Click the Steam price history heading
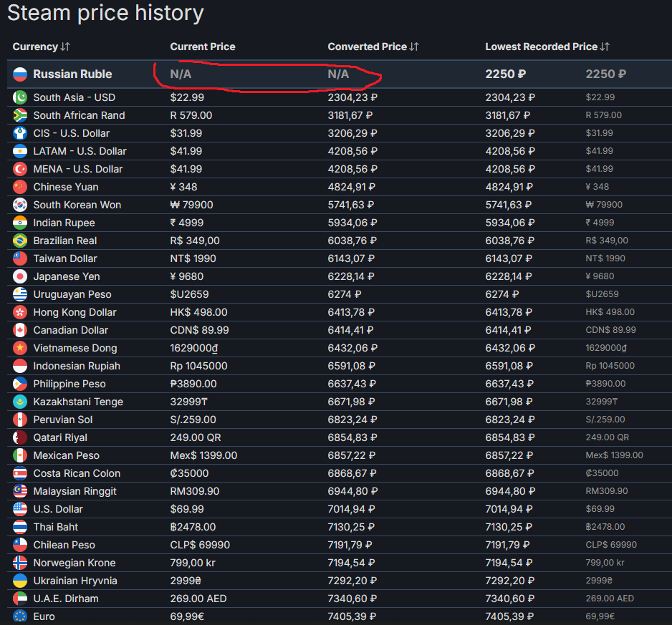 click(105, 13)
